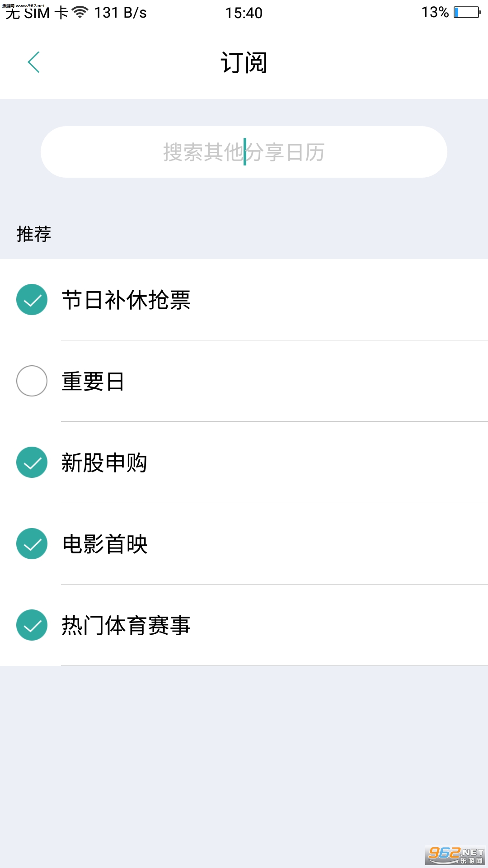Uncheck the 节日补休抢票 checkmark circle
Image resolution: width=488 pixels, height=868 pixels.
pos(32,300)
